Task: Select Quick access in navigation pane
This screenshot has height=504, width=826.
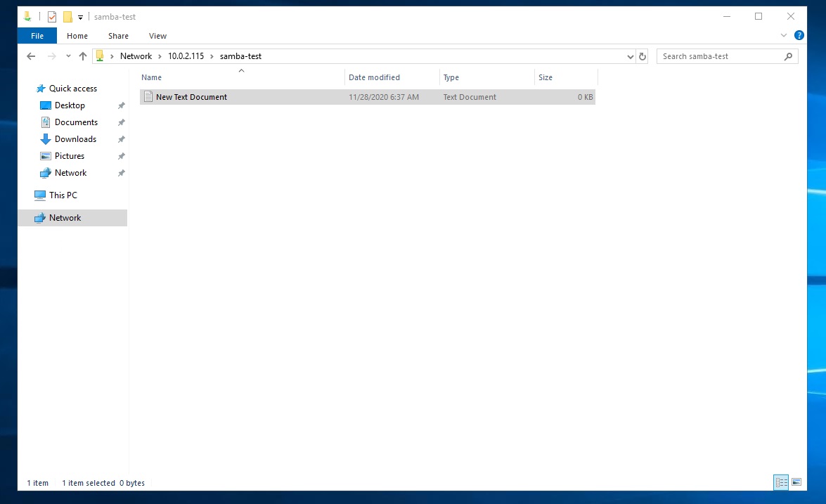Action: pos(73,89)
